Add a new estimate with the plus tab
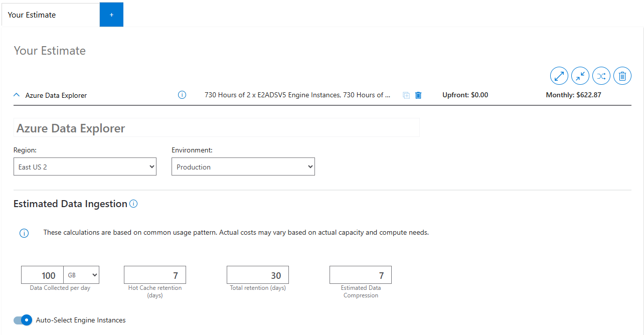This screenshot has width=644, height=335. (111, 15)
